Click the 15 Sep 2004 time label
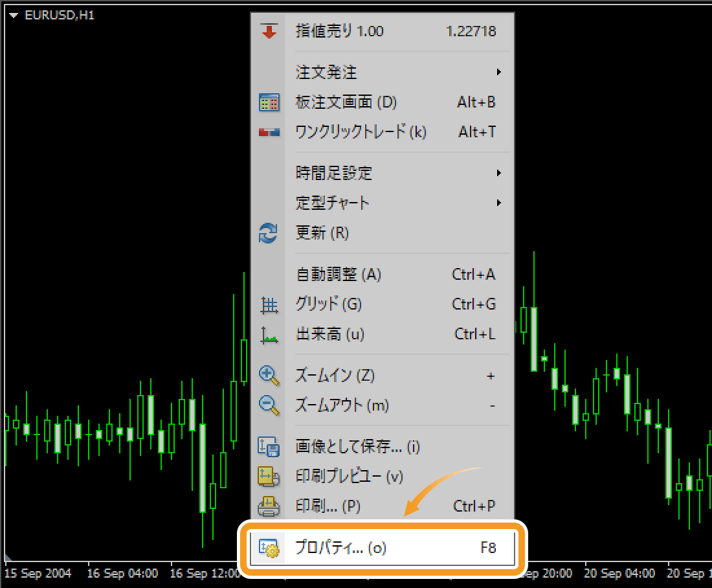Viewport: 712px width, 588px height. coord(38,574)
